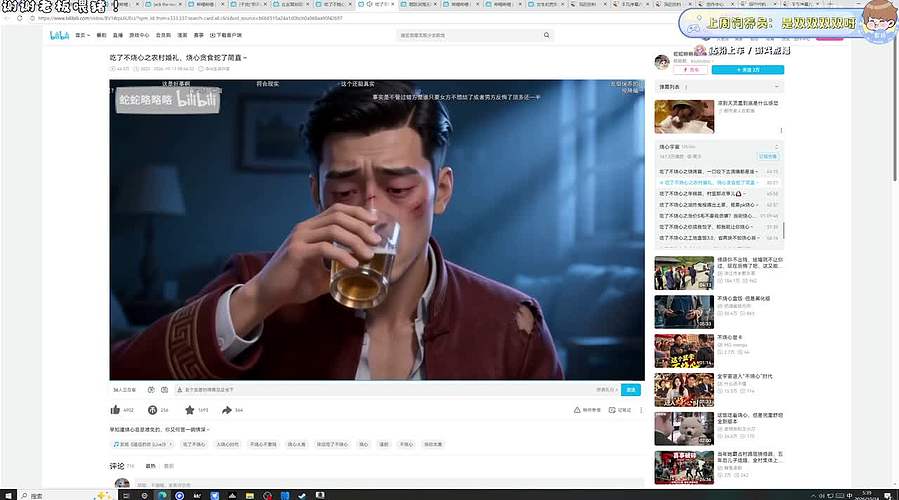Click the pink charge (充电) button
Image resolution: width=899 pixels, height=500 pixels.
click(691, 70)
